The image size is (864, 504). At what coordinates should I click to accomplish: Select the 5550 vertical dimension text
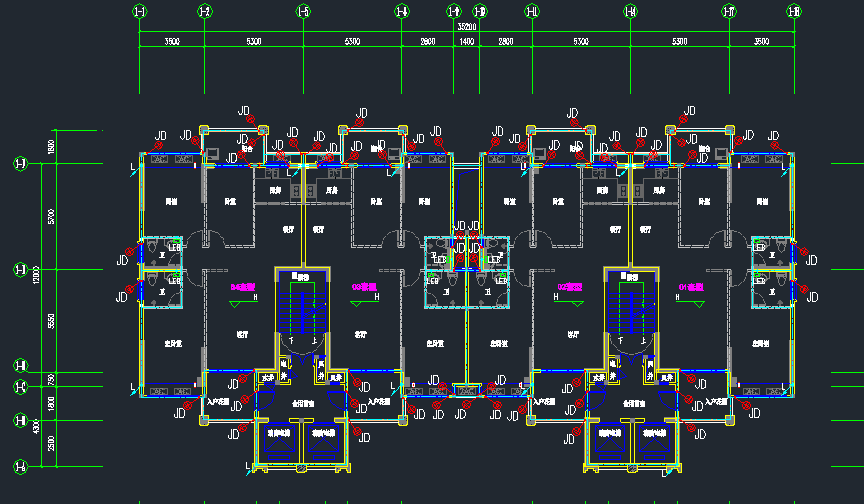click(x=52, y=318)
